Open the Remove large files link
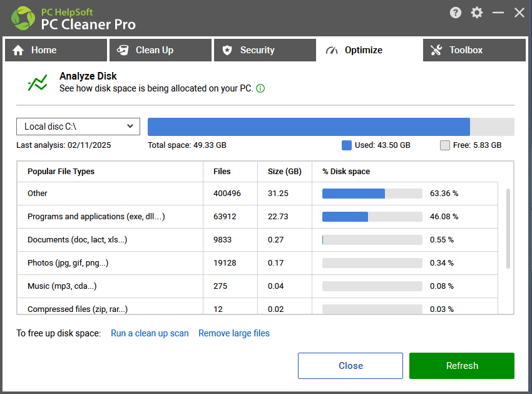The image size is (532, 394). [x=234, y=333]
